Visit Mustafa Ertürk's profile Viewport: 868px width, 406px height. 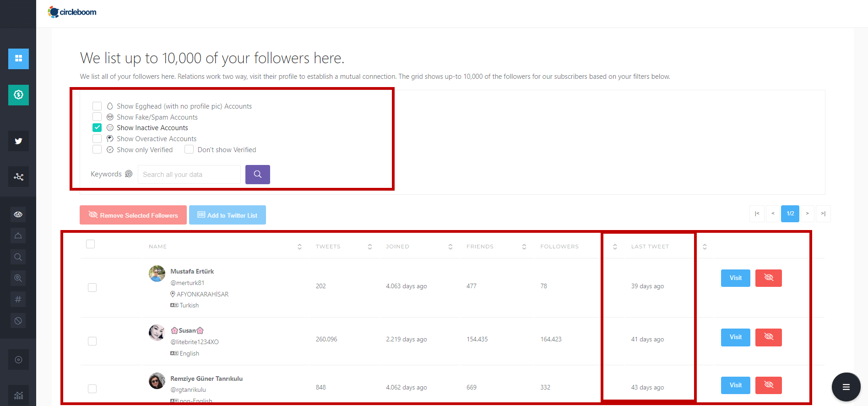[x=736, y=278]
